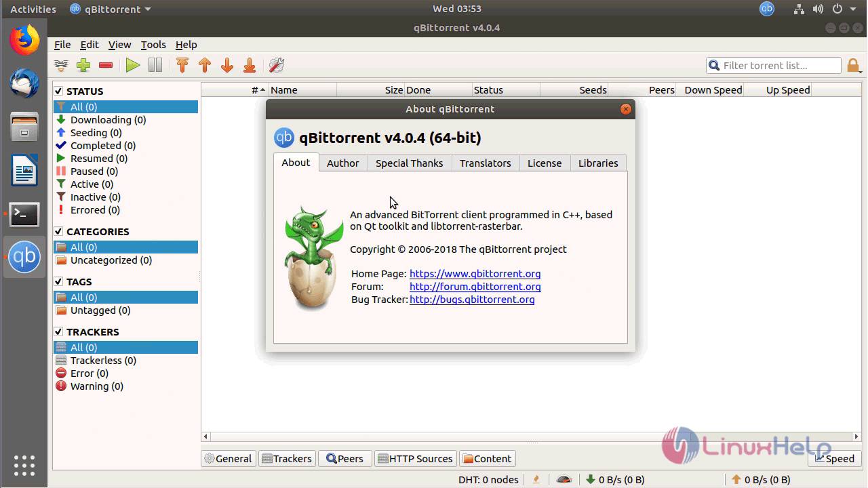Sort by the Down Speed column header
The image size is (868, 488).
[x=709, y=90]
